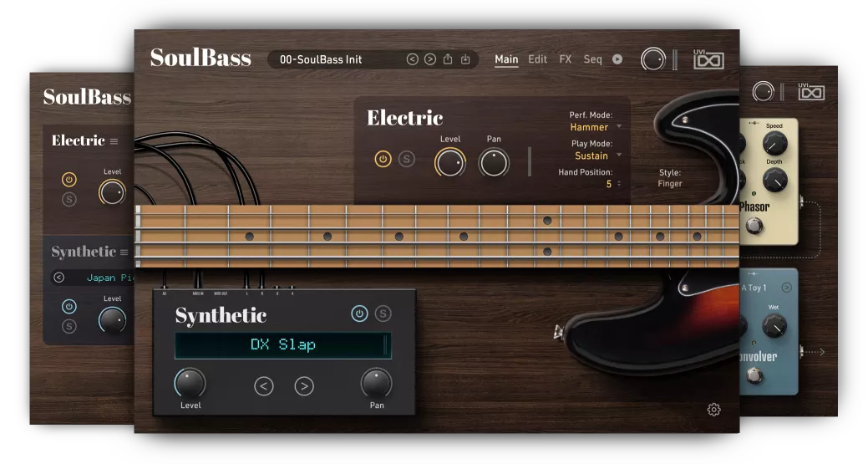Switch to the FX tab
868x464 pixels.
[x=566, y=59]
